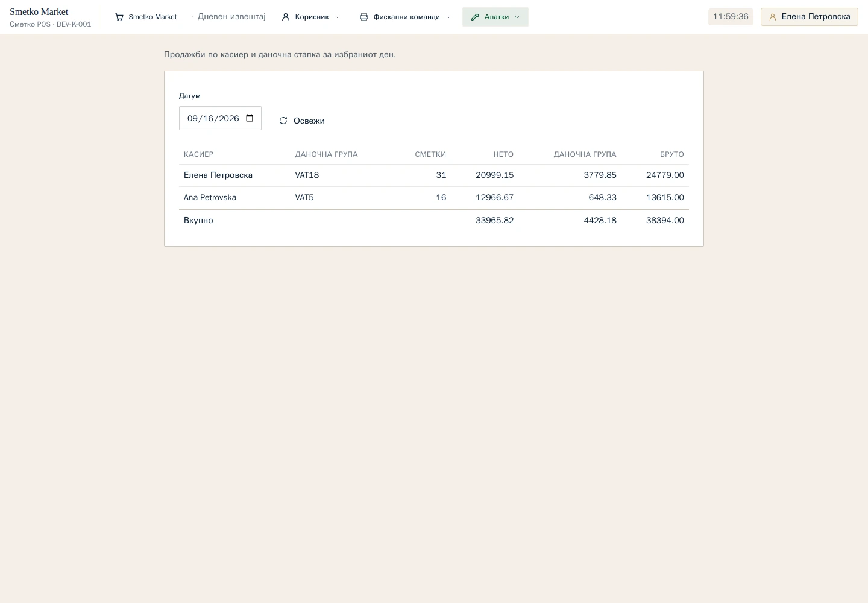The height and width of the screenshot is (603, 868).
Task: Click the Smetko Market brand title
Action: pyautogui.click(x=39, y=11)
